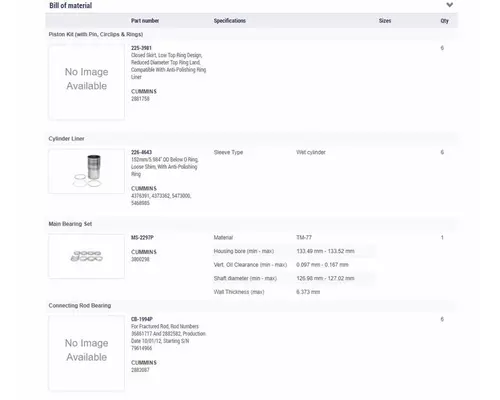Screen dimensions: 500x400
Task: Click CUMMINS label under part 226-4643
Action: pyautogui.click(x=144, y=188)
